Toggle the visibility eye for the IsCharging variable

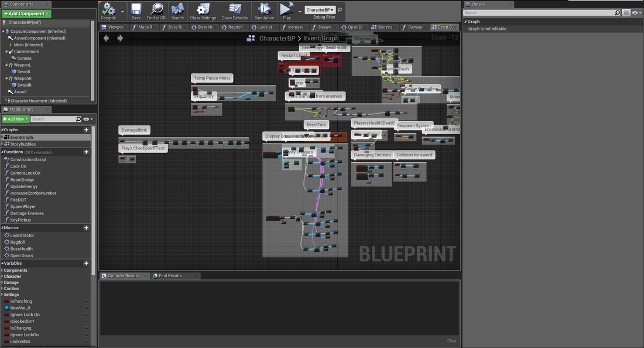pos(87,328)
